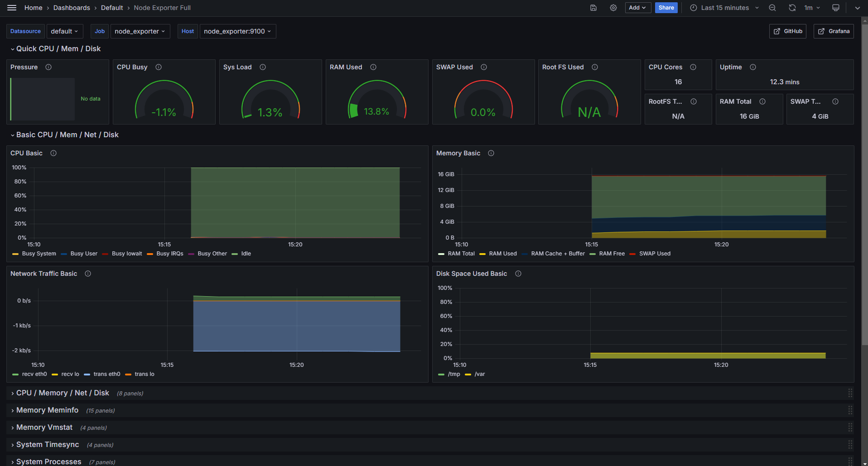Refresh the dashboard with the refresh icon
This screenshot has width=868, height=466.
(792, 8)
